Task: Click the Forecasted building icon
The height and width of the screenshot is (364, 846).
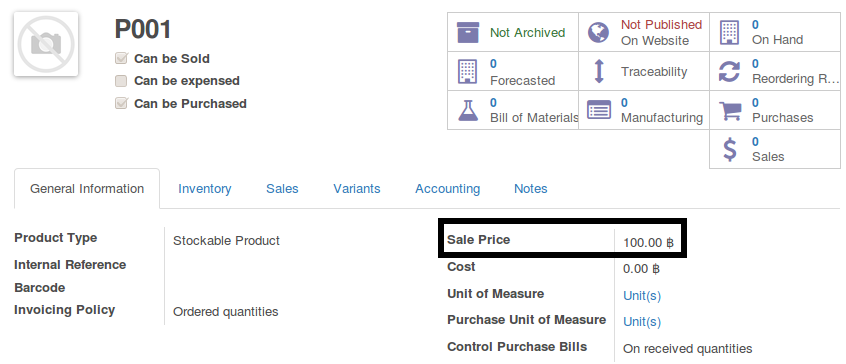Action: click(467, 72)
